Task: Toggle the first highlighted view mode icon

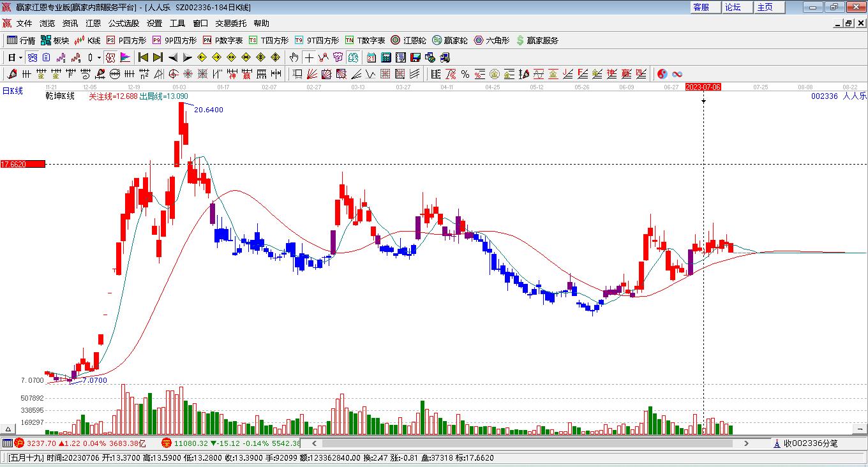Action: (x=32, y=57)
